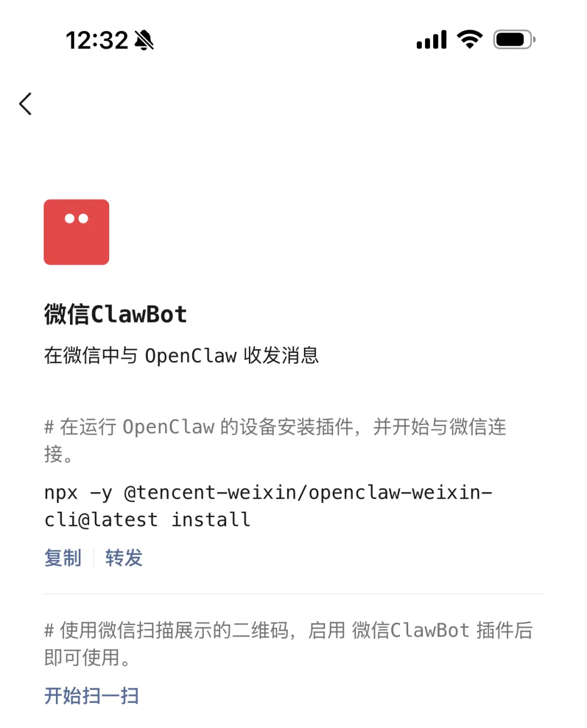Tap the red ClawBot logo square
Viewport: 587px width, 728px height.
[x=77, y=232]
